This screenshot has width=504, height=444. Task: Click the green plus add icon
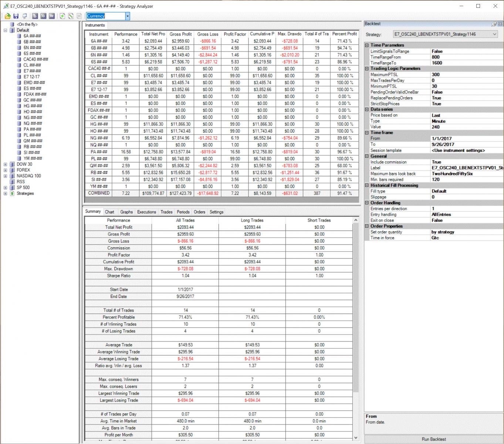click(62, 16)
